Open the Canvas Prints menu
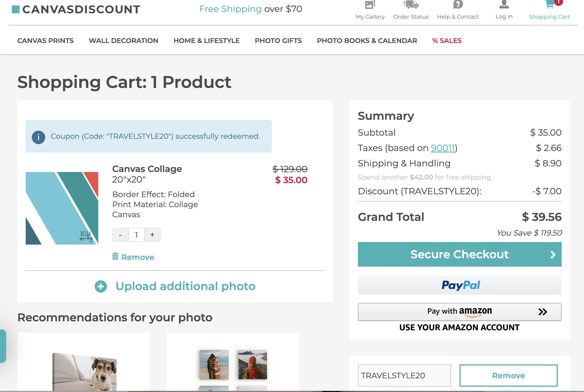This screenshot has width=584, height=392. (46, 41)
